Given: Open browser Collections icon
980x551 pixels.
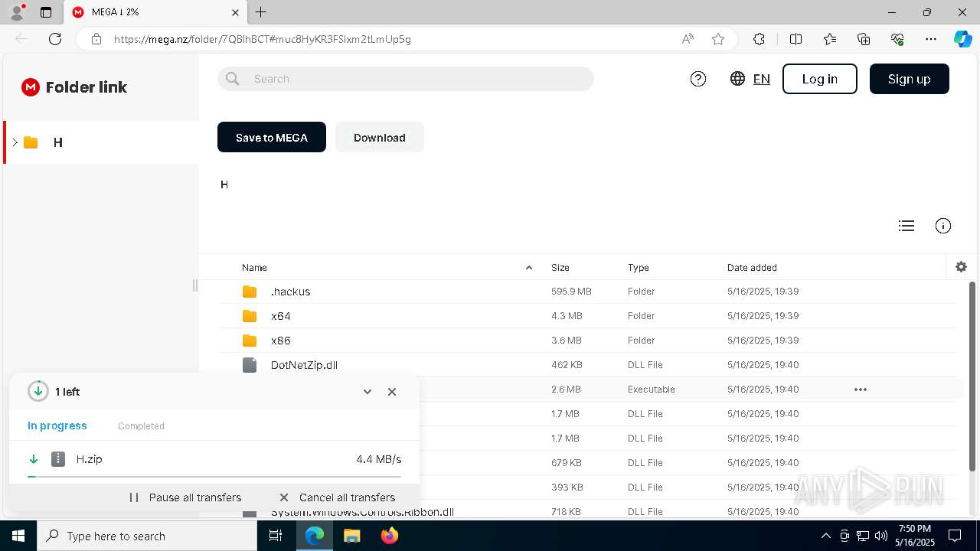Looking at the screenshot, I should [864, 39].
